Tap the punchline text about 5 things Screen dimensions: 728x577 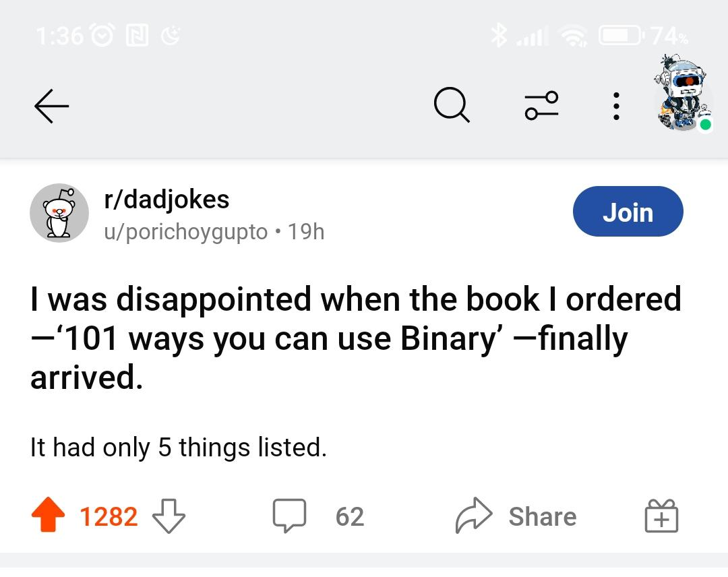coord(179,447)
